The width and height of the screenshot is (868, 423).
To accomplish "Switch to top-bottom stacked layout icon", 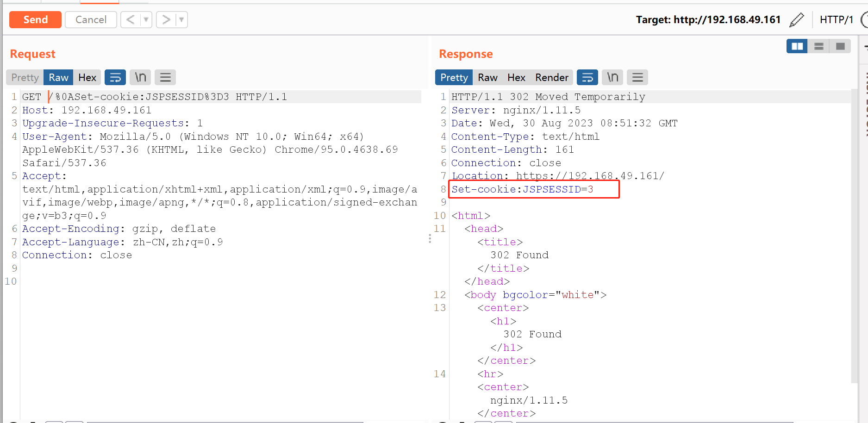I will click(x=818, y=46).
